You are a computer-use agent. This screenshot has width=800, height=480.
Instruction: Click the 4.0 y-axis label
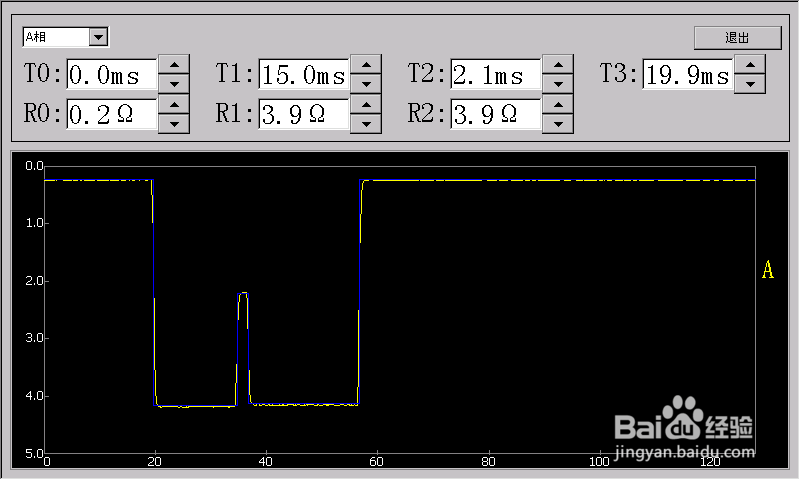pyautogui.click(x=35, y=396)
